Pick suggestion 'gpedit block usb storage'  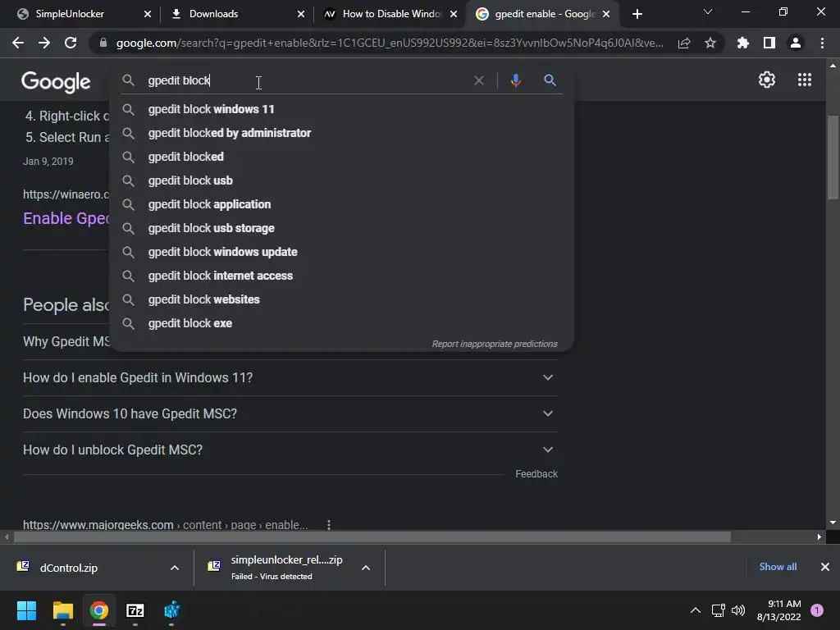point(341,228)
